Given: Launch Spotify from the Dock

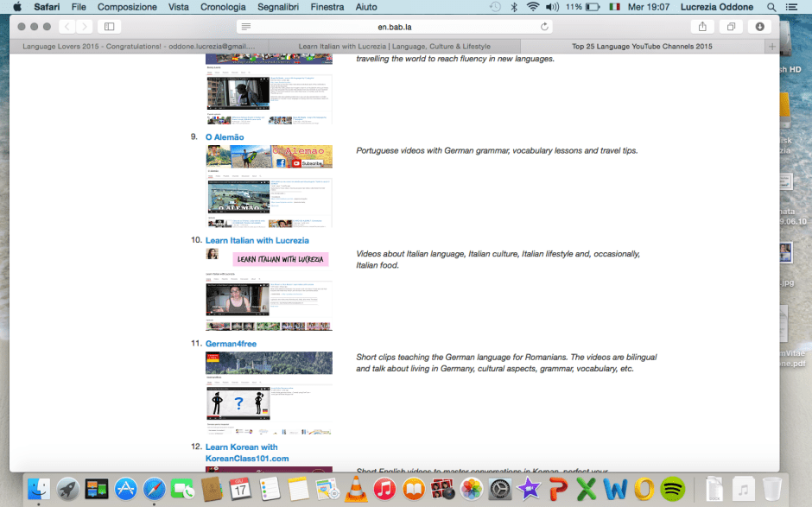Looking at the screenshot, I should coord(672,489).
